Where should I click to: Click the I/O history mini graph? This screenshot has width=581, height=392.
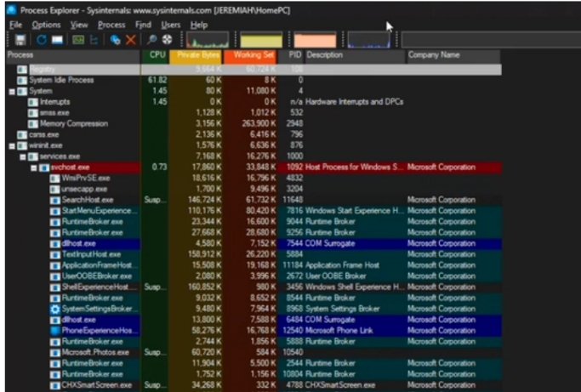tap(368, 40)
